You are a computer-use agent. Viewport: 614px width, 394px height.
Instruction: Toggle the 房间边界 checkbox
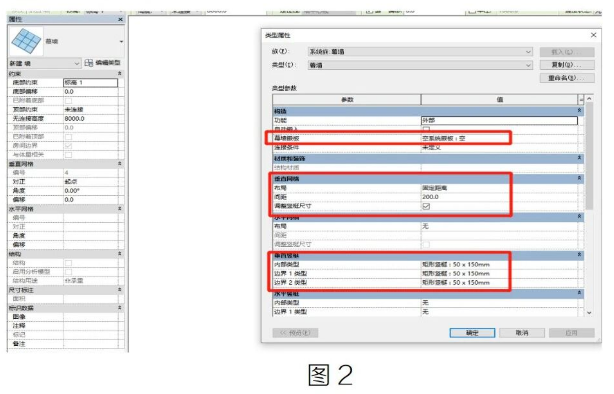coord(69,146)
